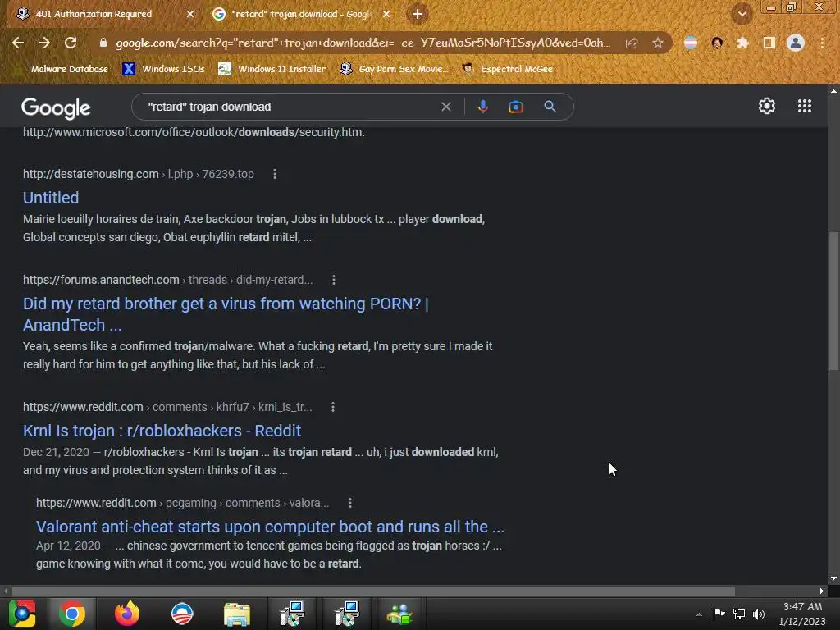Open Action Center flag tray icon
840x630 pixels.
[719, 614]
